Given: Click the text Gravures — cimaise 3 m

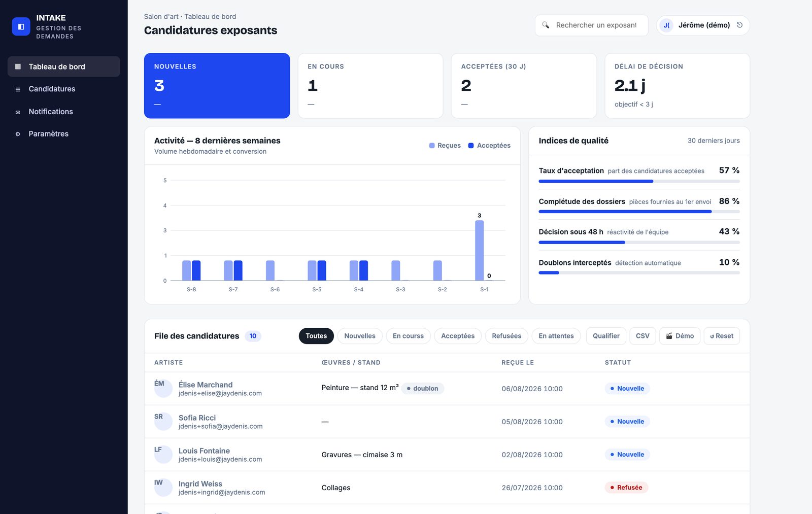Looking at the screenshot, I should point(362,455).
